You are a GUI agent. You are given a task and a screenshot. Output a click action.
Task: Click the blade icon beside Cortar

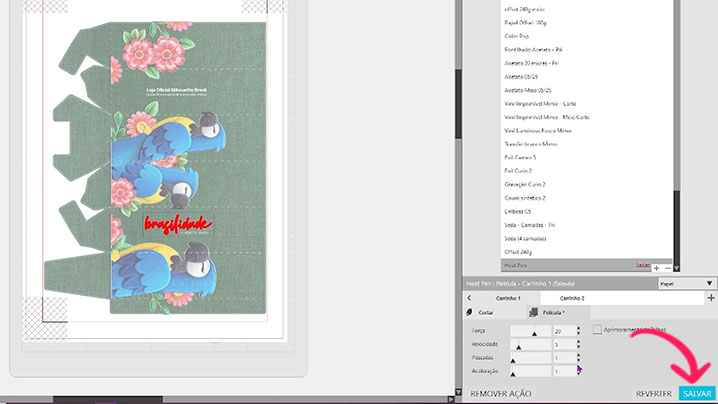tap(469, 312)
